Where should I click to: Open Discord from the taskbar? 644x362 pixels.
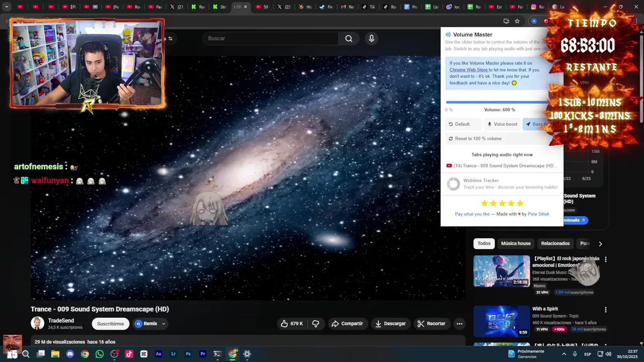click(70, 354)
